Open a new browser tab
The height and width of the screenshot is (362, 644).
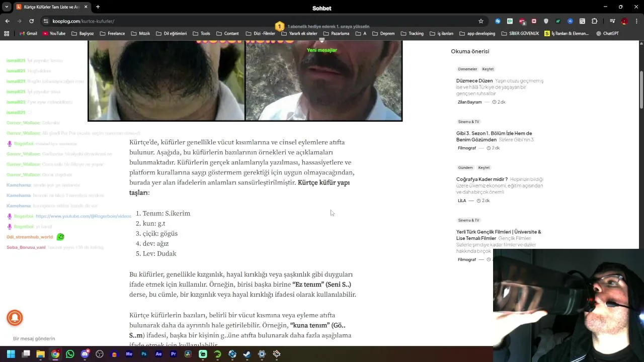click(x=98, y=7)
